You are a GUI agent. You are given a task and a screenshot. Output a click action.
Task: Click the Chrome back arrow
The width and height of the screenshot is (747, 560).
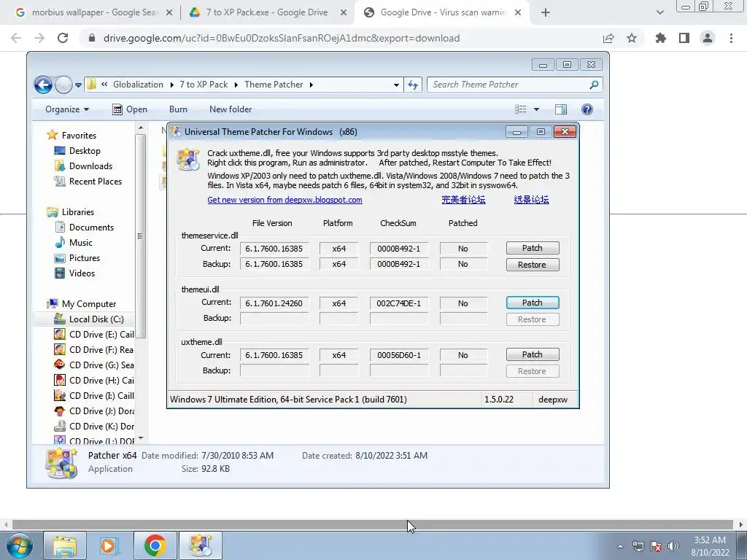pos(16,38)
